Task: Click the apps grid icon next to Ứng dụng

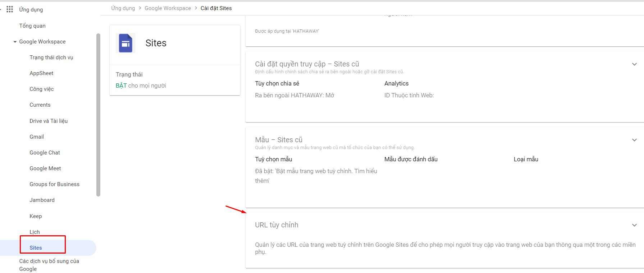Action: coord(10,9)
